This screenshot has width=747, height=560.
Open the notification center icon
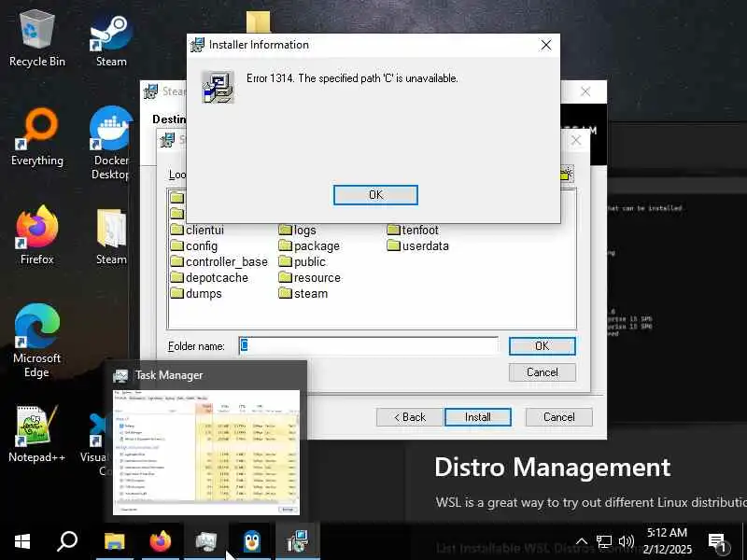point(716,542)
